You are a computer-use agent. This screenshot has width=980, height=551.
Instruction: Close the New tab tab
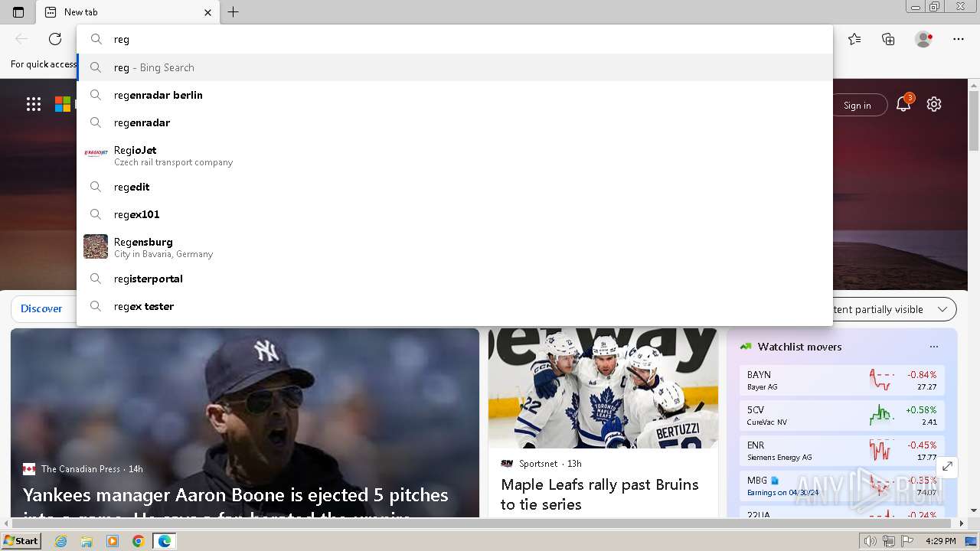[207, 12]
